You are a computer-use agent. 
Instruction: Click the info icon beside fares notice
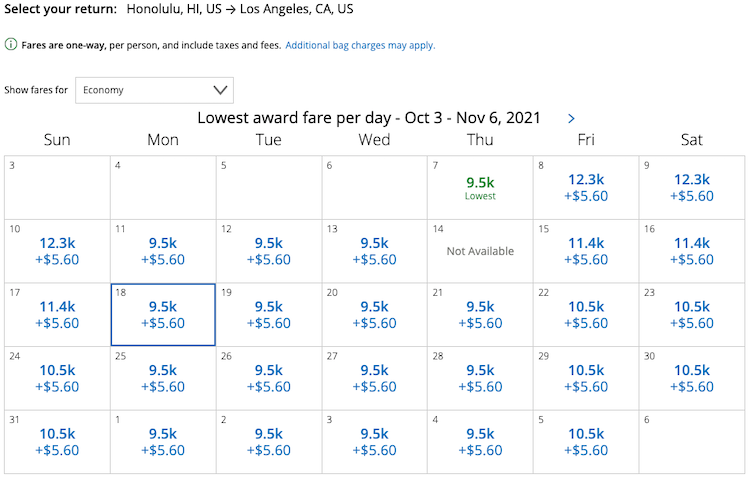point(11,44)
